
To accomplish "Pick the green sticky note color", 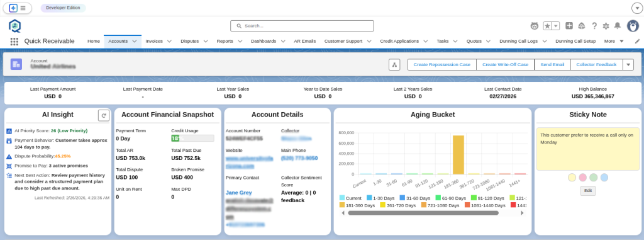I will click(593, 178).
